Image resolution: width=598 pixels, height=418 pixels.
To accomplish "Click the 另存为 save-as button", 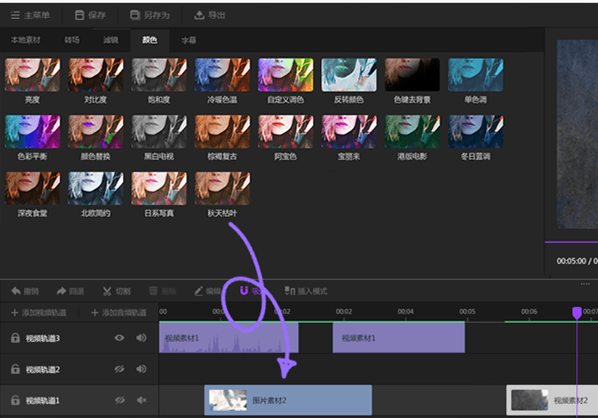I will [x=150, y=15].
